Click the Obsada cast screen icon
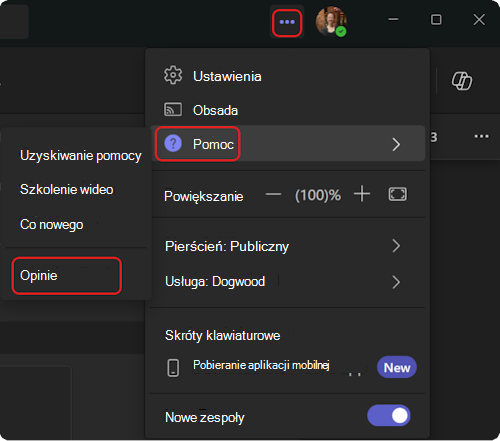 tap(173, 109)
